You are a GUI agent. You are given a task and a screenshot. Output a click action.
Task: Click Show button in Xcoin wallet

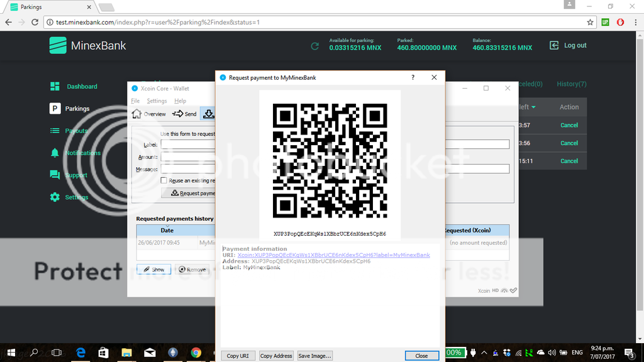(153, 269)
